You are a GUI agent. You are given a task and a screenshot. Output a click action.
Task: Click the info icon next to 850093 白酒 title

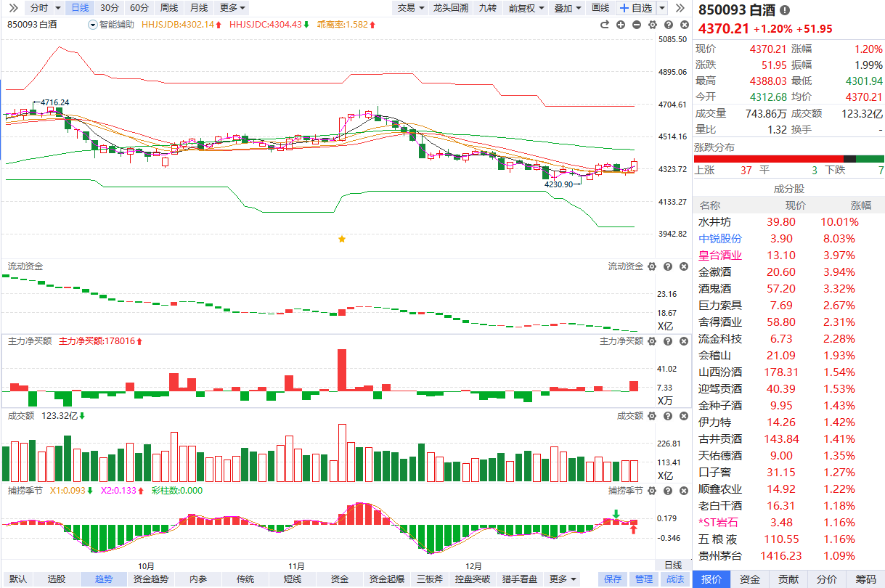click(785, 10)
